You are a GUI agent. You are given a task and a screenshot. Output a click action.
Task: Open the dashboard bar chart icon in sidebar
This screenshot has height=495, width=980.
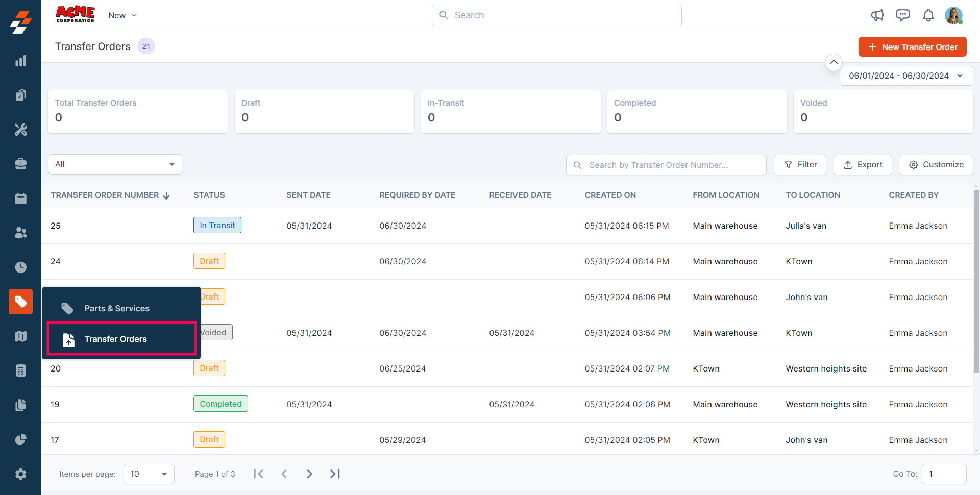point(20,61)
